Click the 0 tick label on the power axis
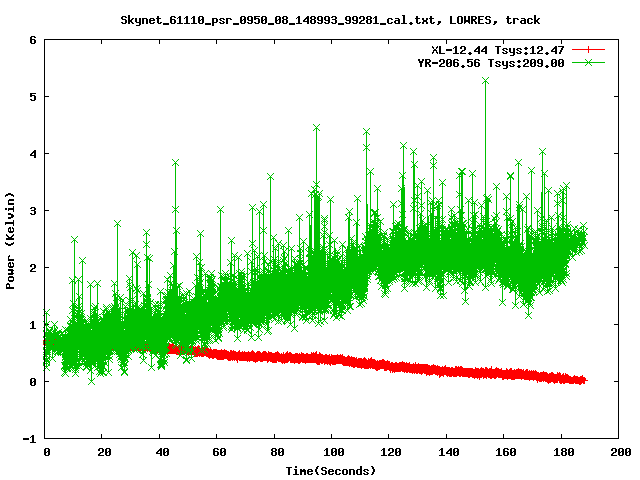 click(x=33, y=382)
